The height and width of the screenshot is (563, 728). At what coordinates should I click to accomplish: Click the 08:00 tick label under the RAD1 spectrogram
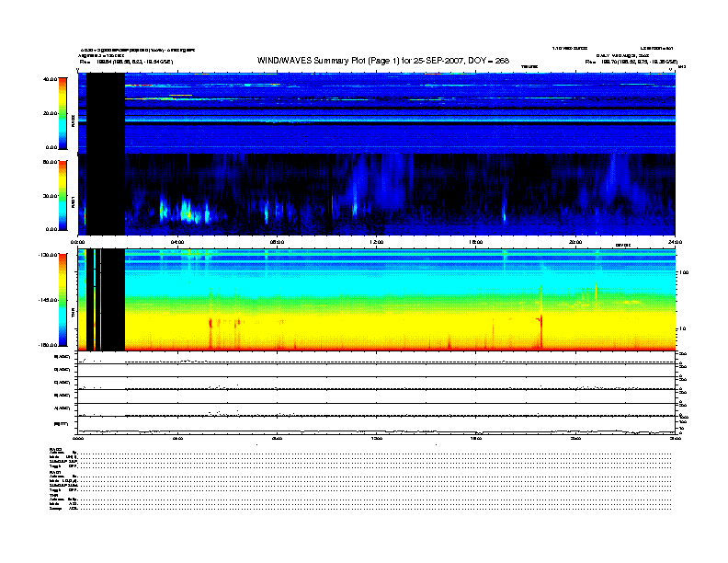277,242
